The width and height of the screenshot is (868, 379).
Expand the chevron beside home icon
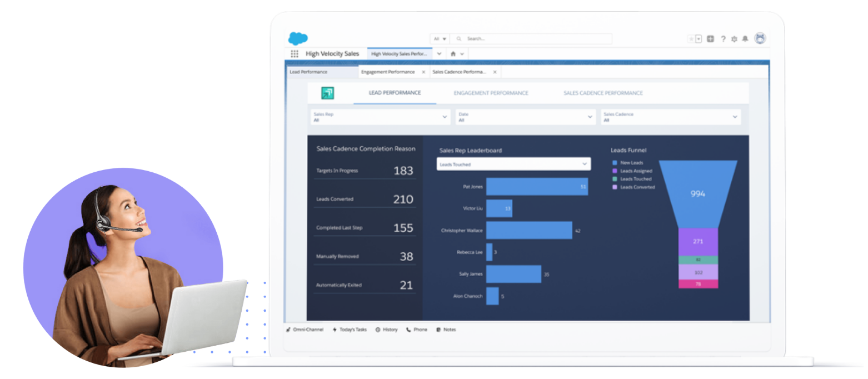pyautogui.click(x=462, y=54)
